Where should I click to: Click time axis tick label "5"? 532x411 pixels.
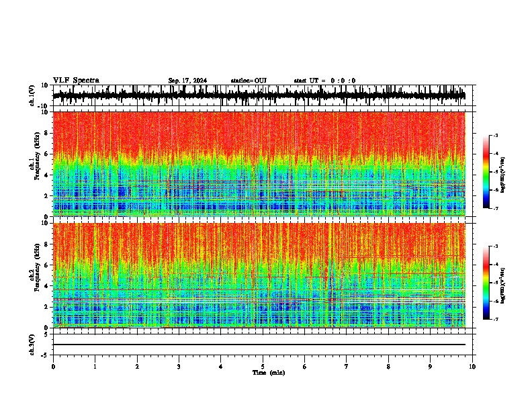[x=263, y=367]
